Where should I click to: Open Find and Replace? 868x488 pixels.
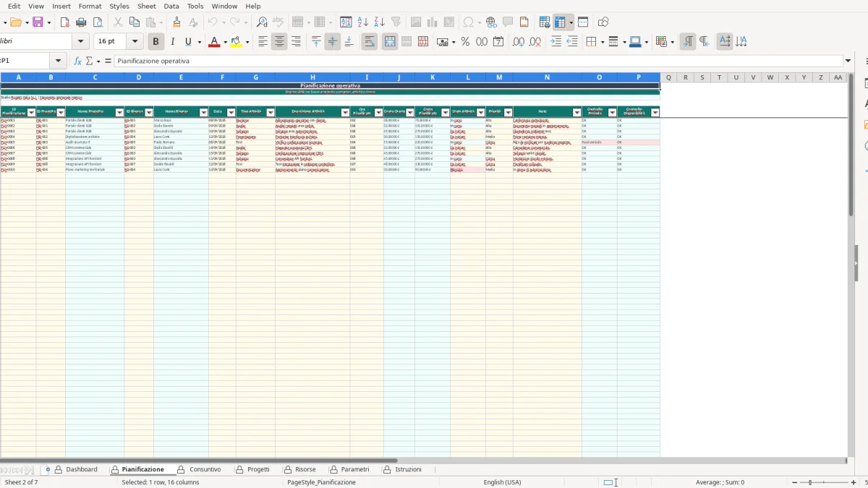262,22
